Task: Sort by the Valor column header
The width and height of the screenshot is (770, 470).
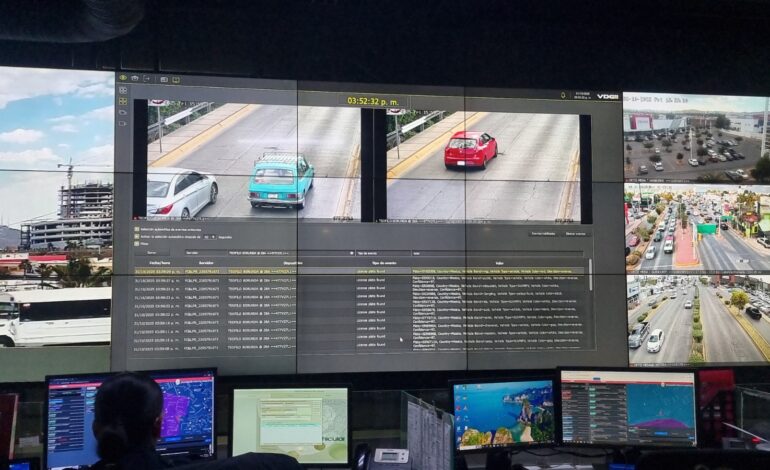Action: coord(500,264)
